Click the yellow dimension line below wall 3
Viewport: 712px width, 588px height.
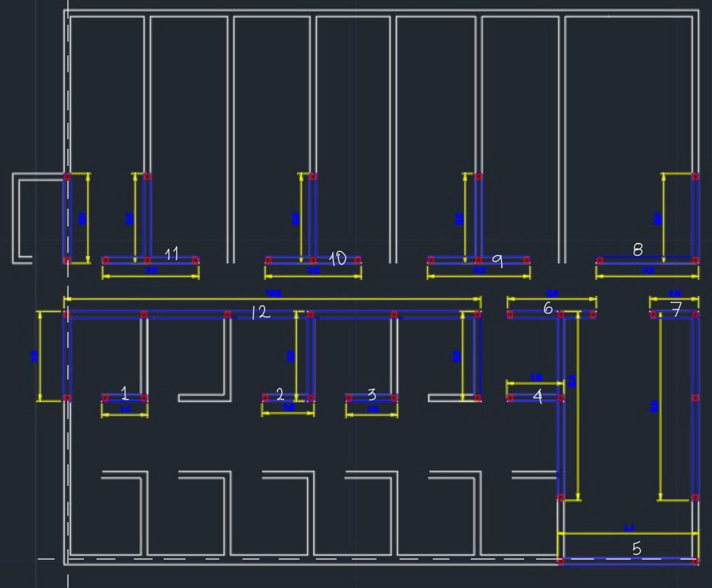pos(371,414)
